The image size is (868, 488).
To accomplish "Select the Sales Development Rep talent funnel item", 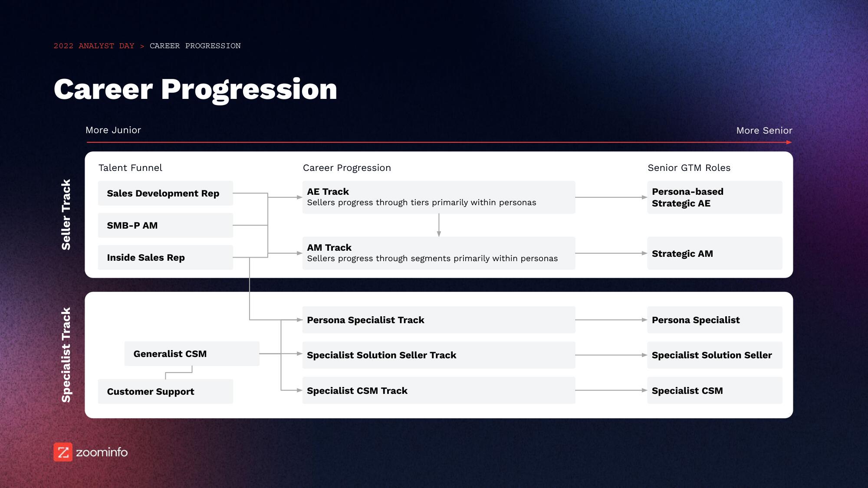I will 163,193.
